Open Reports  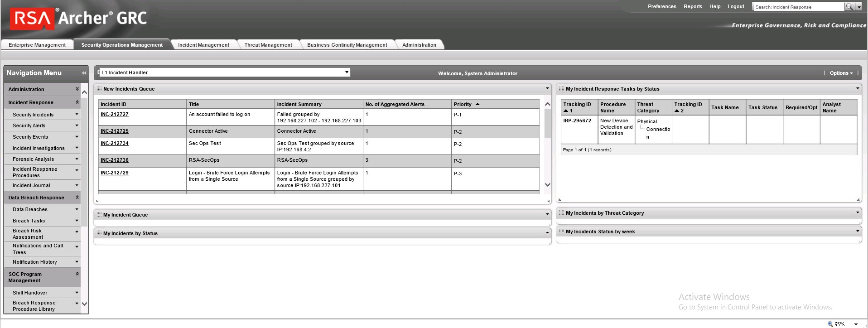(693, 6)
